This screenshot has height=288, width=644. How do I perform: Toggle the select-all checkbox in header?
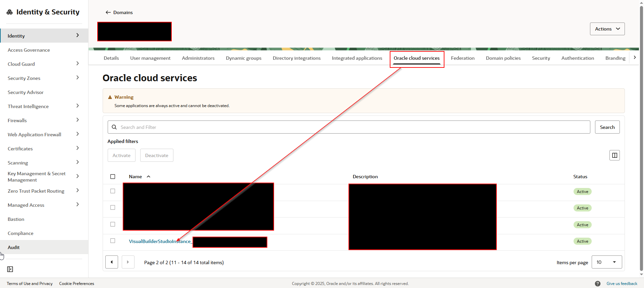113,177
